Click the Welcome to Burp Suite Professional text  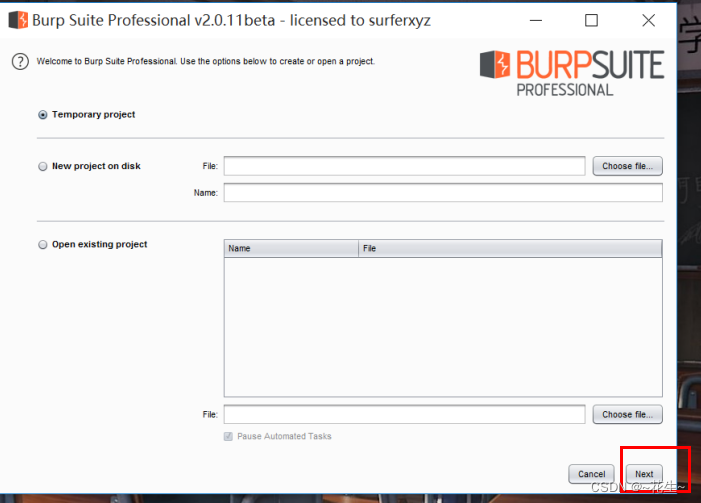[x=206, y=61]
